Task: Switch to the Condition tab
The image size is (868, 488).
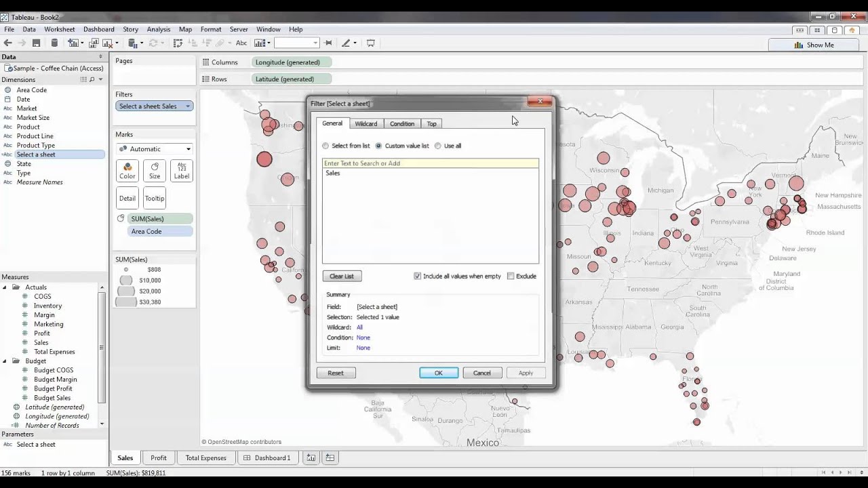Action: point(402,123)
